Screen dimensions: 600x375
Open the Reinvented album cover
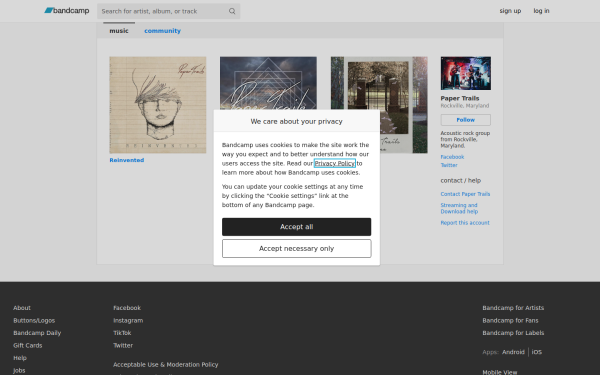click(158, 105)
